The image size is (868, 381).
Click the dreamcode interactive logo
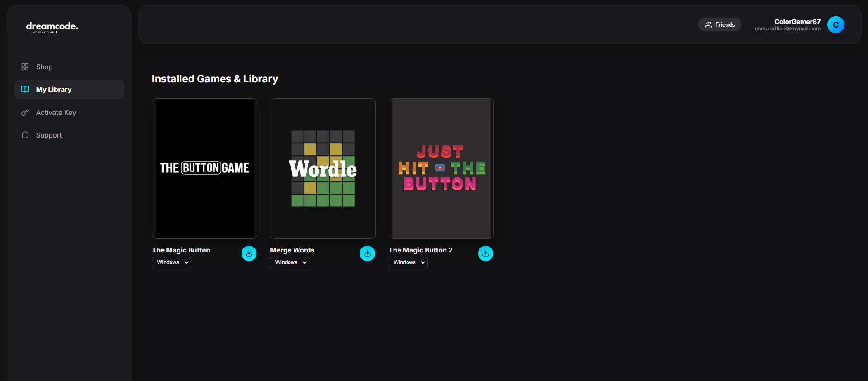[x=52, y=28]
